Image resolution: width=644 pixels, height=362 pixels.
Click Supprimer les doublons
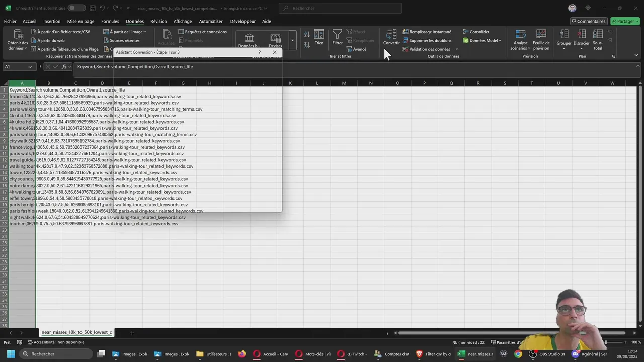[x=427, y=40]
